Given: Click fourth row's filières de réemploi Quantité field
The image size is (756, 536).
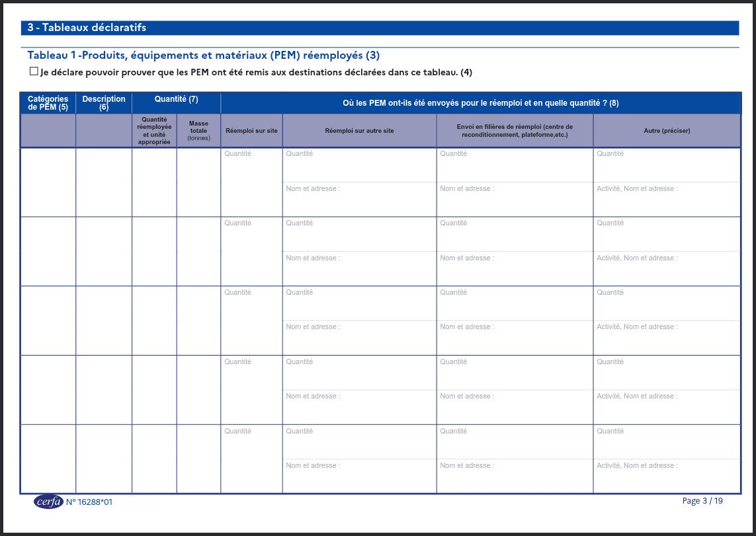Looking at the screenshot, I should pyautogui.click(x=515, y=373).
